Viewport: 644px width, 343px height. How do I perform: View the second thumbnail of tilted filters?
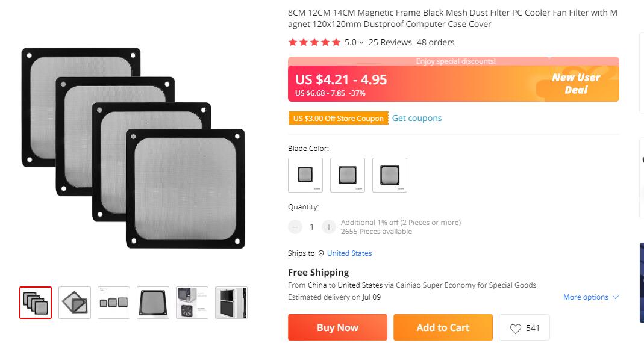pyautogui.click(x=75, y=303)
